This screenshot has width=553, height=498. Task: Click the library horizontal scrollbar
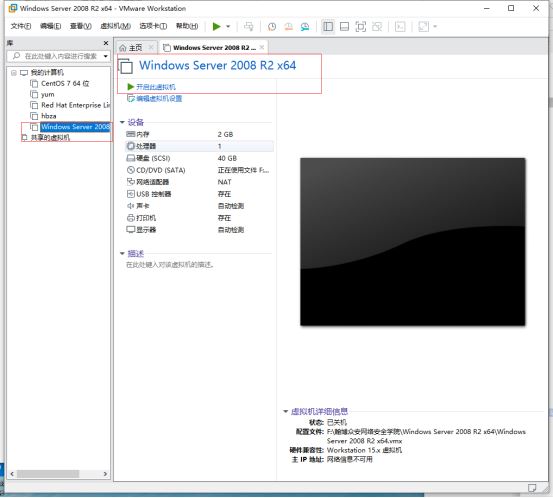59,474
